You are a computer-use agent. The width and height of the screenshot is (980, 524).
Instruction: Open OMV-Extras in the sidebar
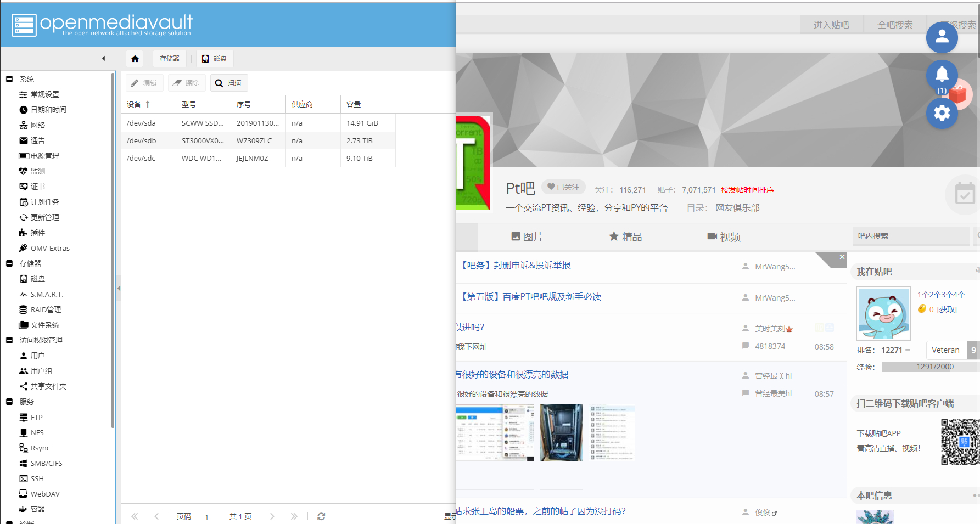pos(50,248)
